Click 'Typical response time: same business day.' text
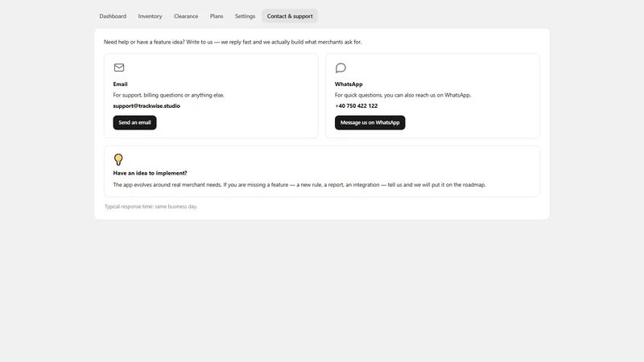 [x=151, y=207]
